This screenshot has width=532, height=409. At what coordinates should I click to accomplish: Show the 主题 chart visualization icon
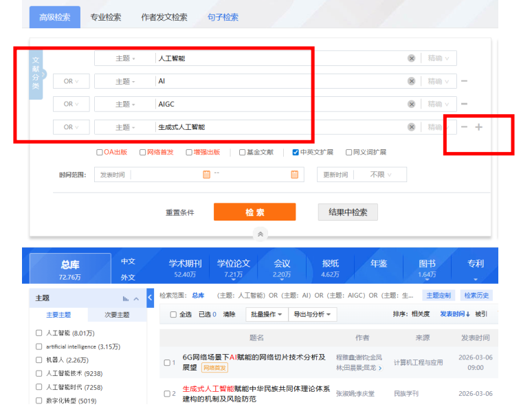click(126, 298)
